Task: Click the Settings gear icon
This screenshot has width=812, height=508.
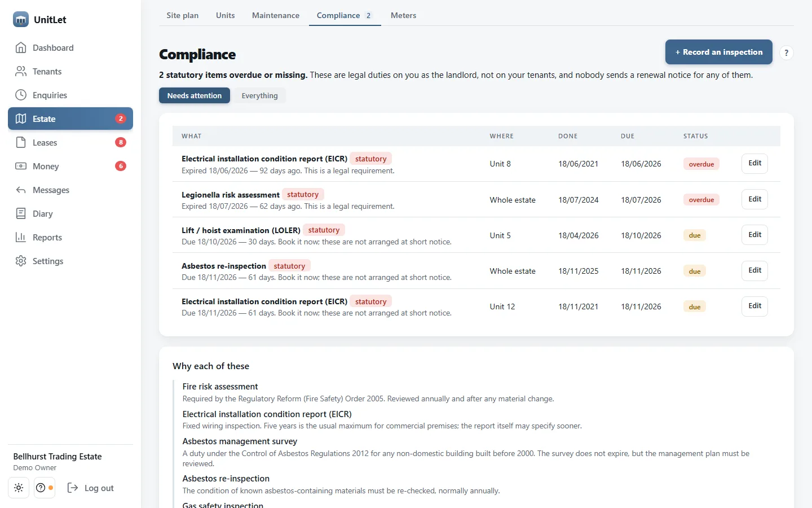Action: coord(21,261)
